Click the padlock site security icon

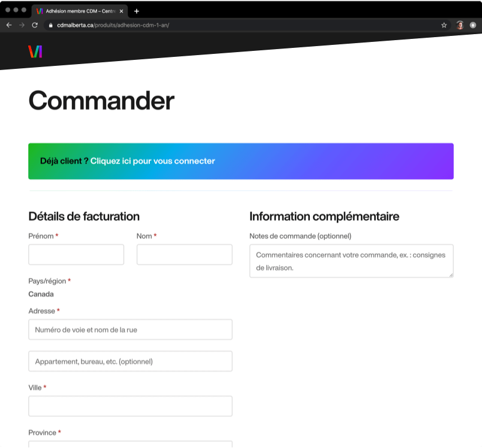click(50, 25)
